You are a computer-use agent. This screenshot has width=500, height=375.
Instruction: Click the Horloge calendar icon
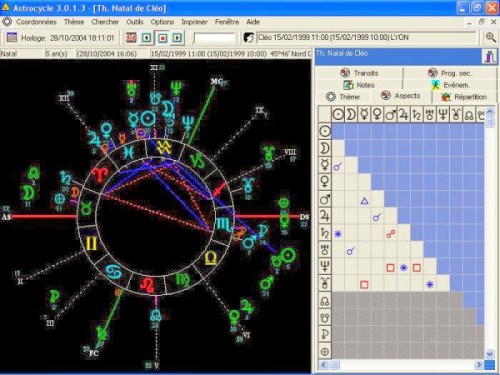click(12, 37)
